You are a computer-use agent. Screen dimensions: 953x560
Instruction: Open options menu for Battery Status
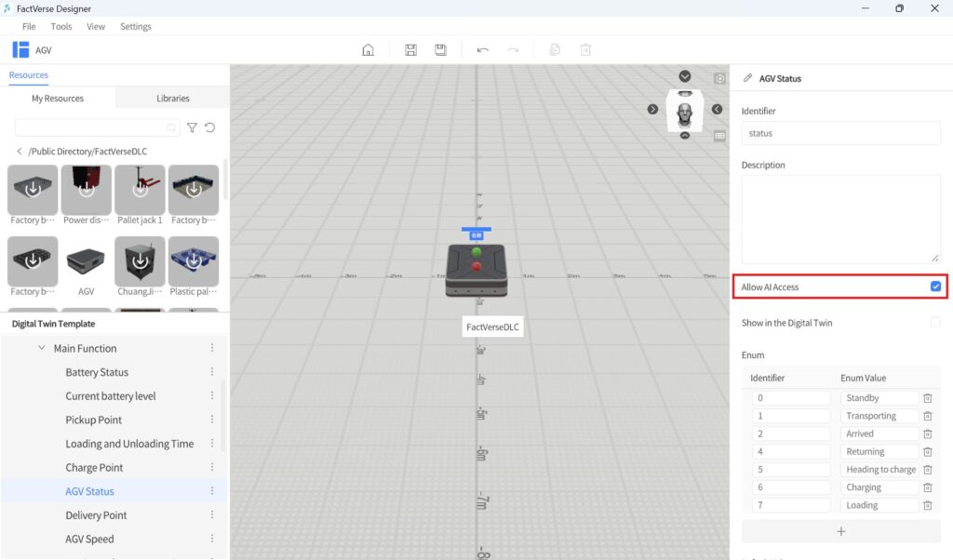click(x=212, y=372)
